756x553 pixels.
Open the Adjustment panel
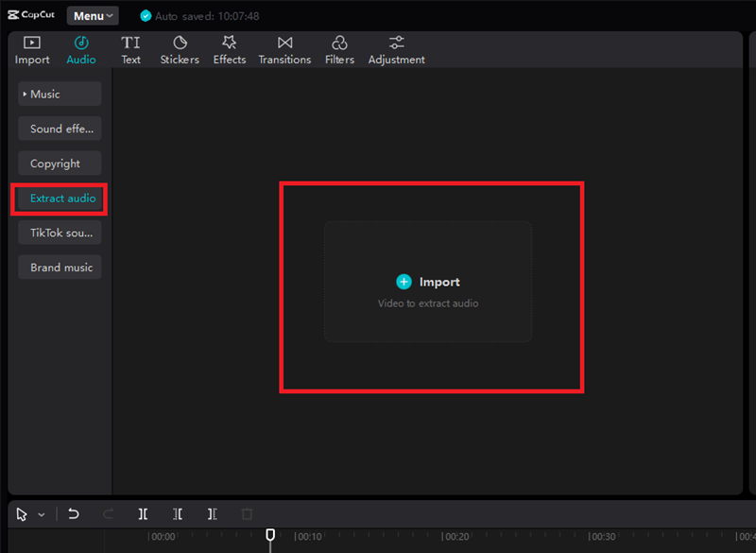pyautogui.click(x=396, y=50)
